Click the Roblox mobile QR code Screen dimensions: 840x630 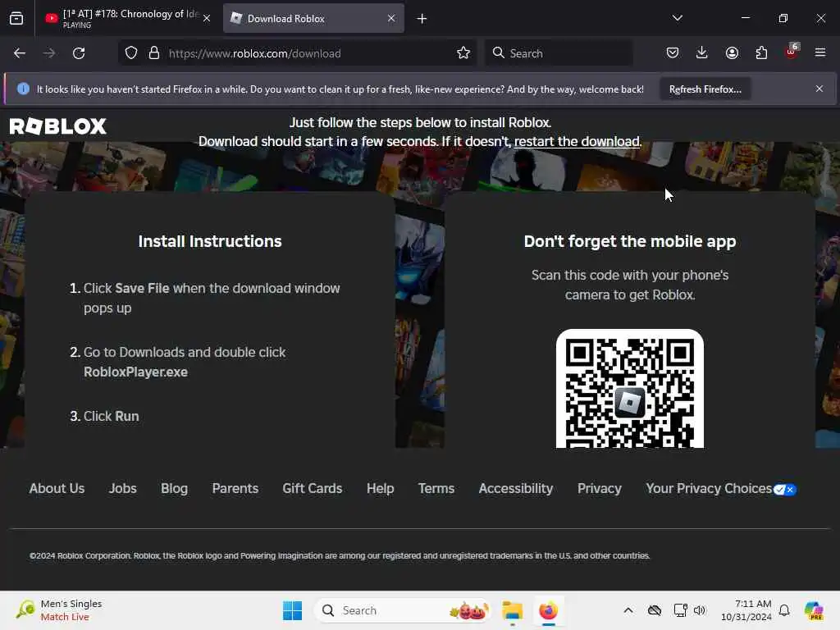click(x=629, y=389)
